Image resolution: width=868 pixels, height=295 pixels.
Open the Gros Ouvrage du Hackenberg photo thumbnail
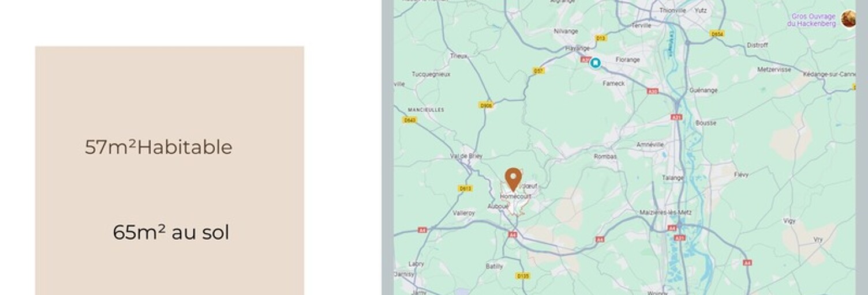point(848,19)
